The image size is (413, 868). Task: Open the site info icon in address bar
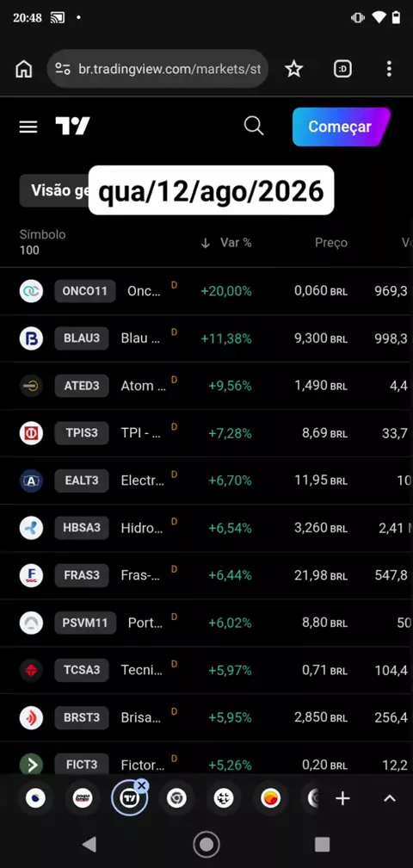click(63, 69)
